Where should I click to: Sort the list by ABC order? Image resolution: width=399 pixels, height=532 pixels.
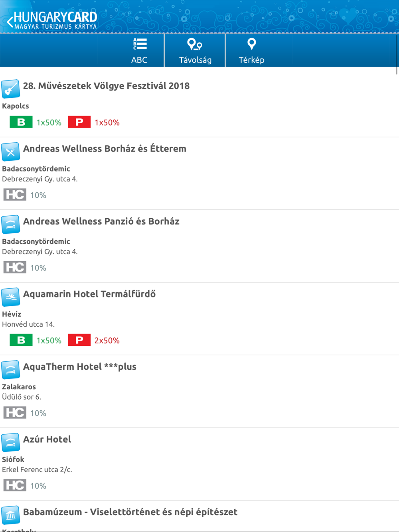click(x=139, y=51)
